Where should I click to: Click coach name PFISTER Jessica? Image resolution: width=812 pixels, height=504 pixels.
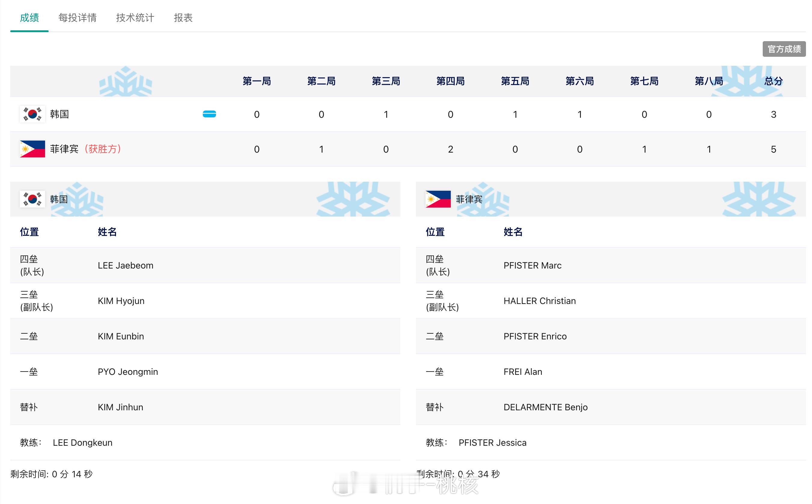(x=493, y=443)
